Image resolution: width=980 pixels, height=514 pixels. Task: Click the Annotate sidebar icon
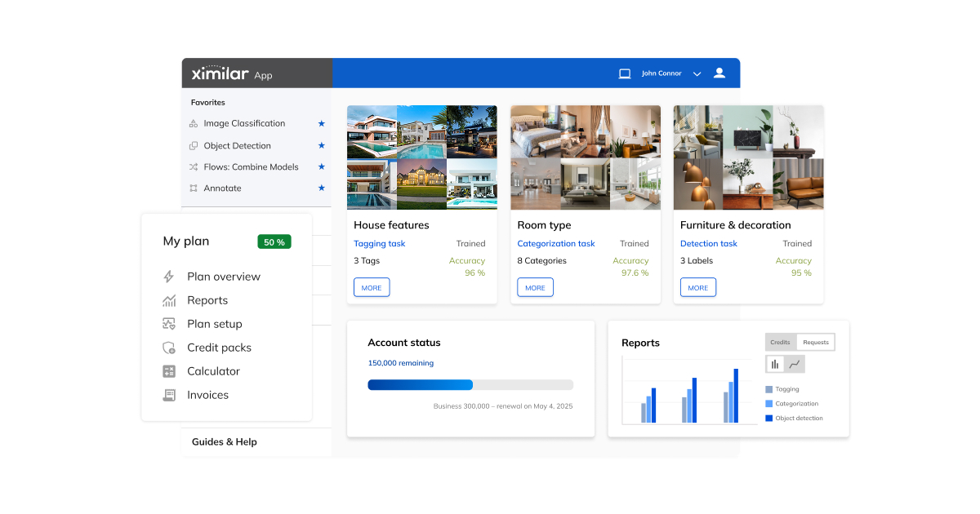tap(194, 188)
